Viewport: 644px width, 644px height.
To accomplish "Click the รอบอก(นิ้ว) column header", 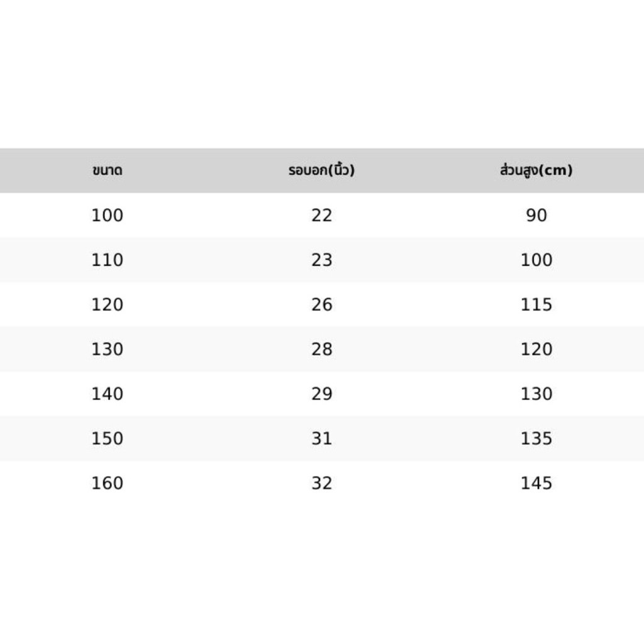I will click(x=321, y=170).
